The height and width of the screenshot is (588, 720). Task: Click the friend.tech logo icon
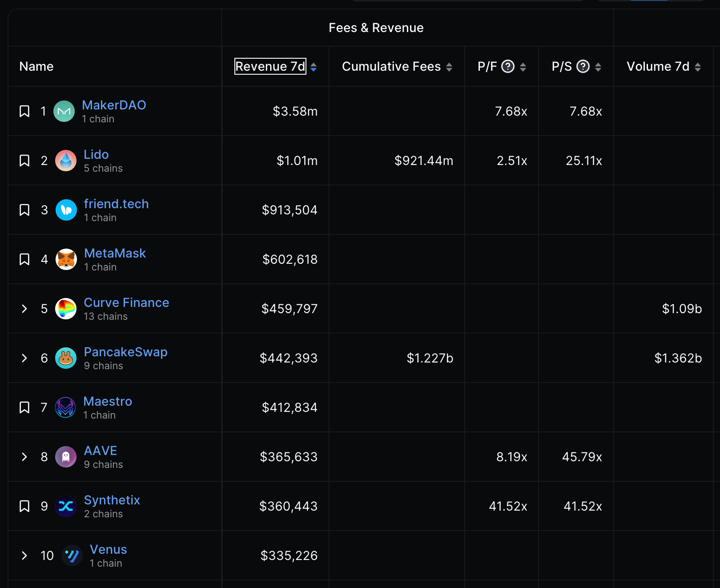tap(66, 210)
